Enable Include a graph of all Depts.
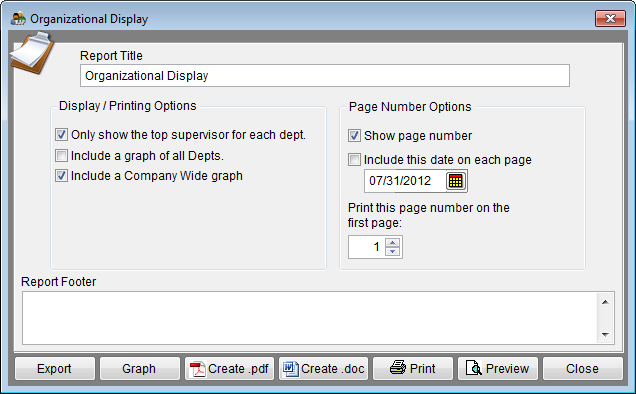Viewport: 636px width, 394px height. (x=61, y=156)
